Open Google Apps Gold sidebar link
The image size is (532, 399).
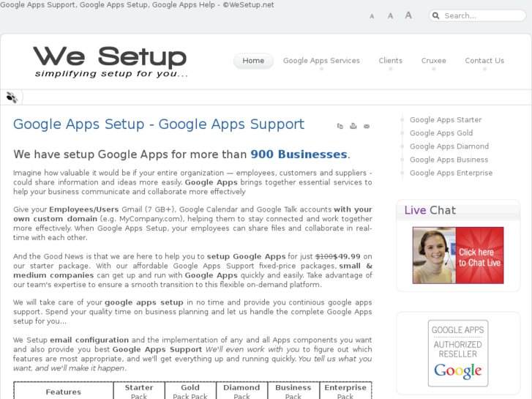[x=441, y=133]
